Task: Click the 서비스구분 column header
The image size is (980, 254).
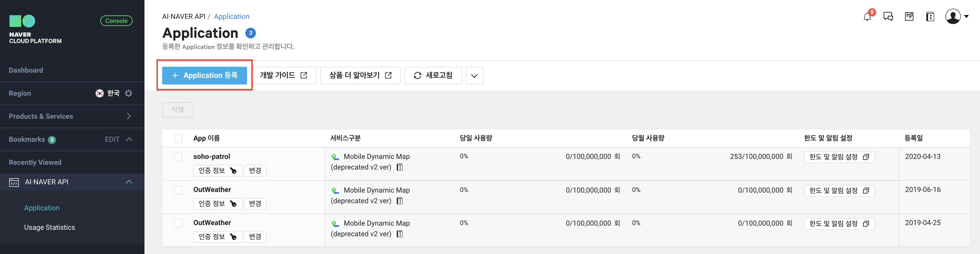Action: click(x=345, y=138)
